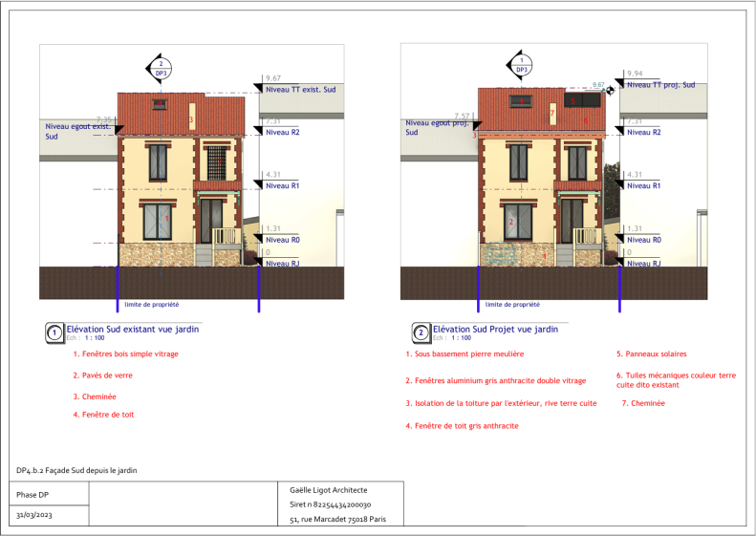756x536 pixels.
Task: Click the crosshair target symbol near 9.67 in project elevation
Action: [610, 90]
